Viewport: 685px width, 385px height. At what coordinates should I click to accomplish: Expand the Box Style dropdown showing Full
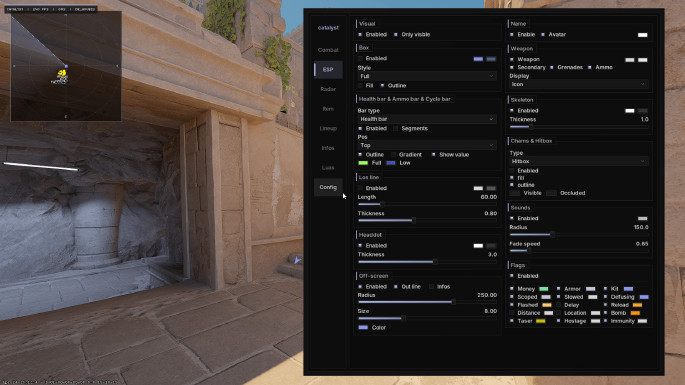click(427, 76)
